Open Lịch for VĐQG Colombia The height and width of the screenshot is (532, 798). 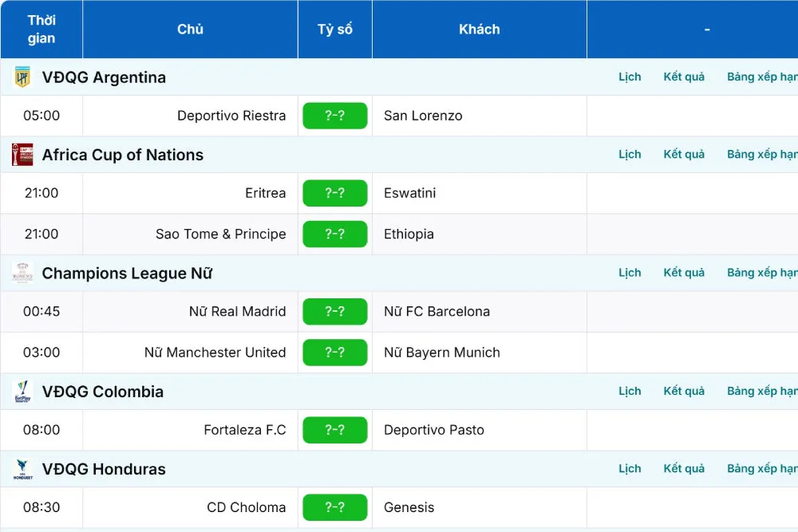[630, 392]
